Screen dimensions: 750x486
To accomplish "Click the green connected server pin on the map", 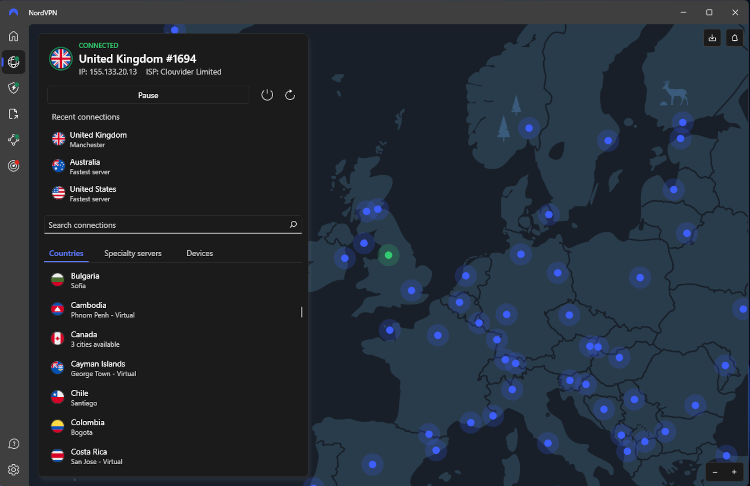I will [x=388, y=255].
